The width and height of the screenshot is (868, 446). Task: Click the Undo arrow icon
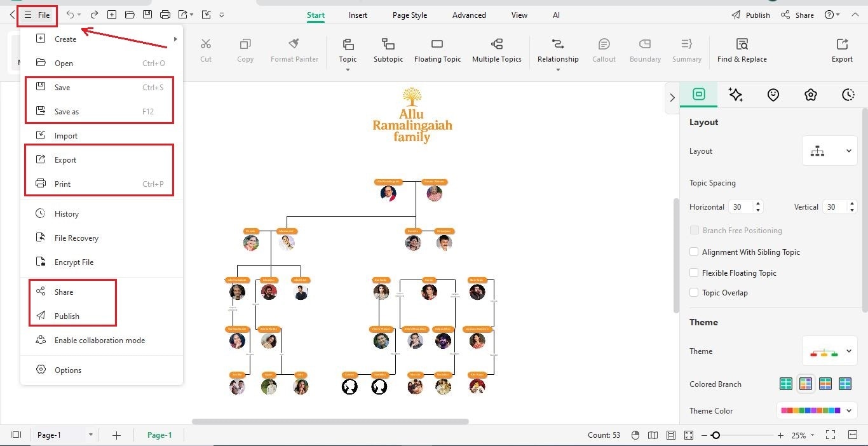click(70, 15)
